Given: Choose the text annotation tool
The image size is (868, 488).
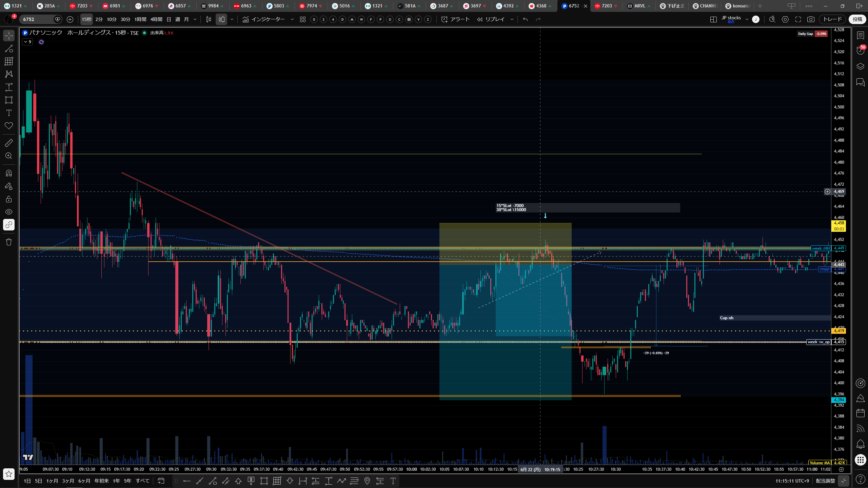Looking at the screenshot, I should click(x=9, y=113).
